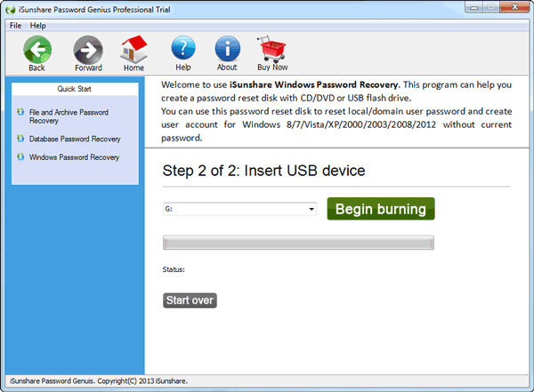Click the Step 2 of 2 heading
This screenshot has width=534, height=392.
coord(263,171)
